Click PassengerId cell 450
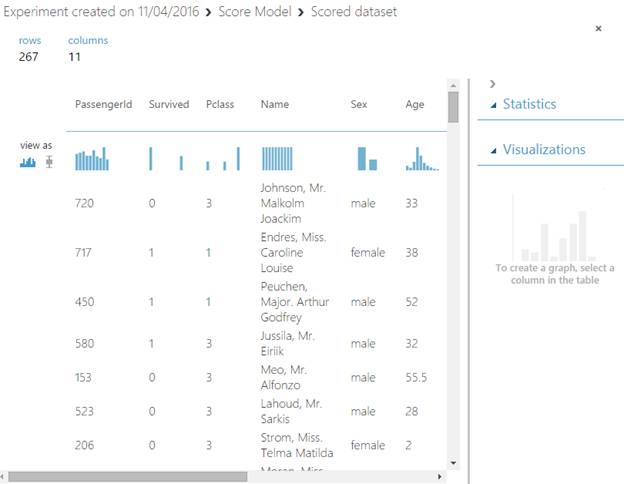This screenshot has height=484, width=624. 84,302
